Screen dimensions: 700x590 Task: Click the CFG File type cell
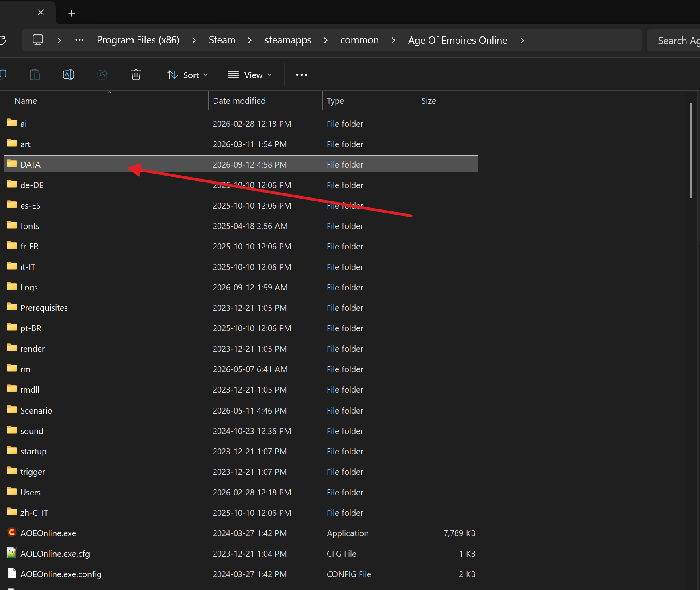pos(342,554)
